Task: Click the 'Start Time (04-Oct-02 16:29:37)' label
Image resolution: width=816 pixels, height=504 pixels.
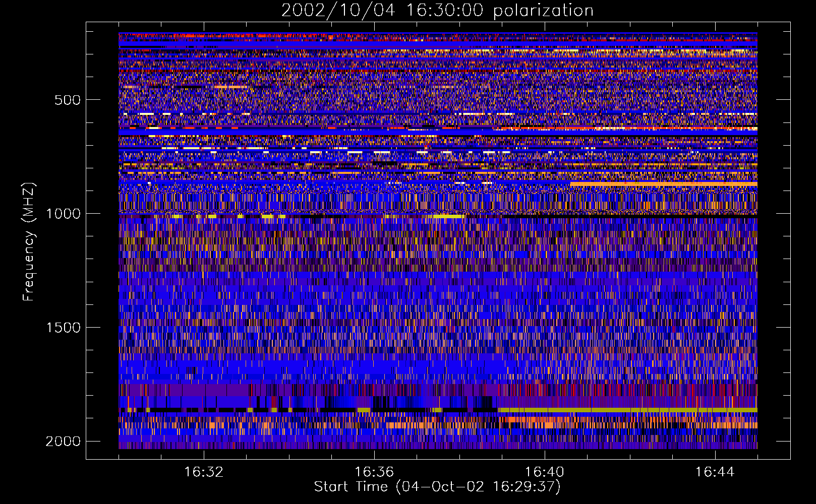Action: click(x=437, y=487)
